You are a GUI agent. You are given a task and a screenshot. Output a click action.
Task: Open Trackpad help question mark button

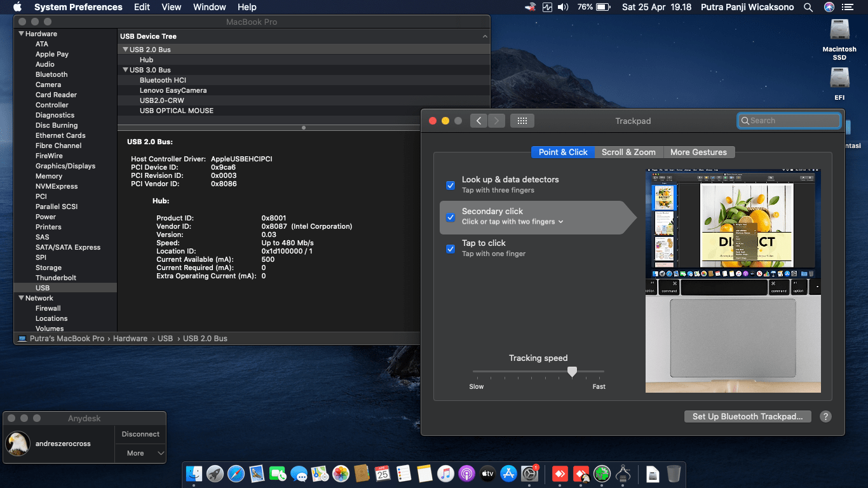(825, 417)
